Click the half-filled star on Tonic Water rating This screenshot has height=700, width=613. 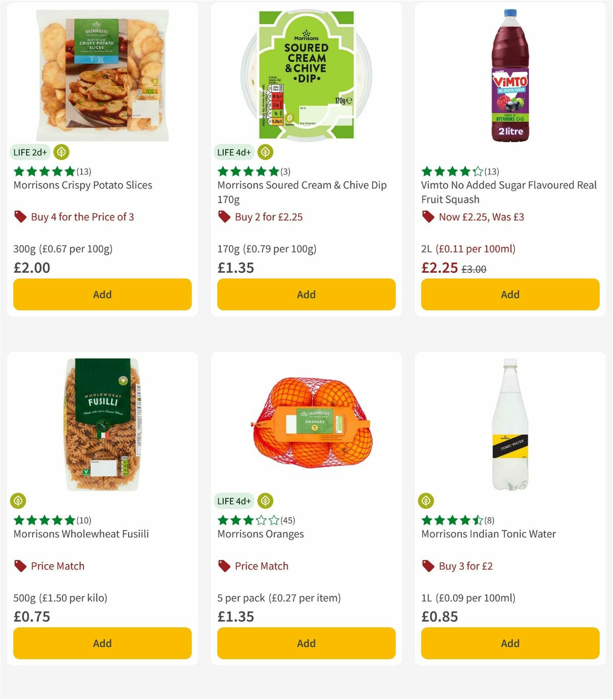click(x=478, y=520)
